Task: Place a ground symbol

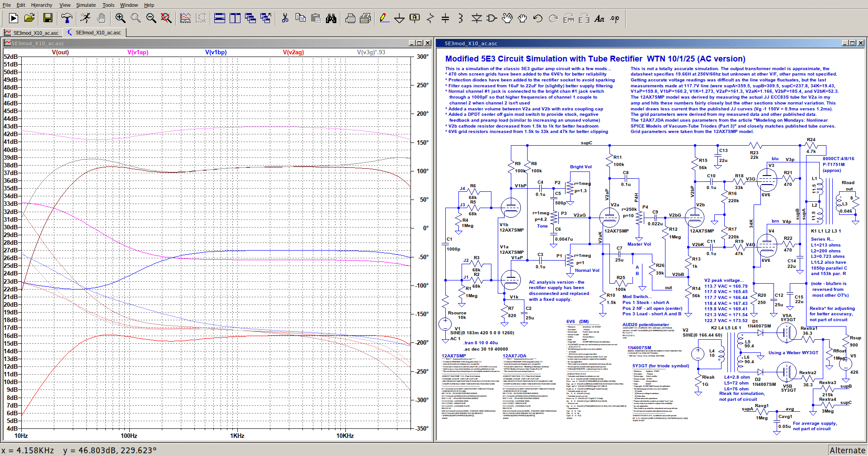Action: [x=399, y=18]
